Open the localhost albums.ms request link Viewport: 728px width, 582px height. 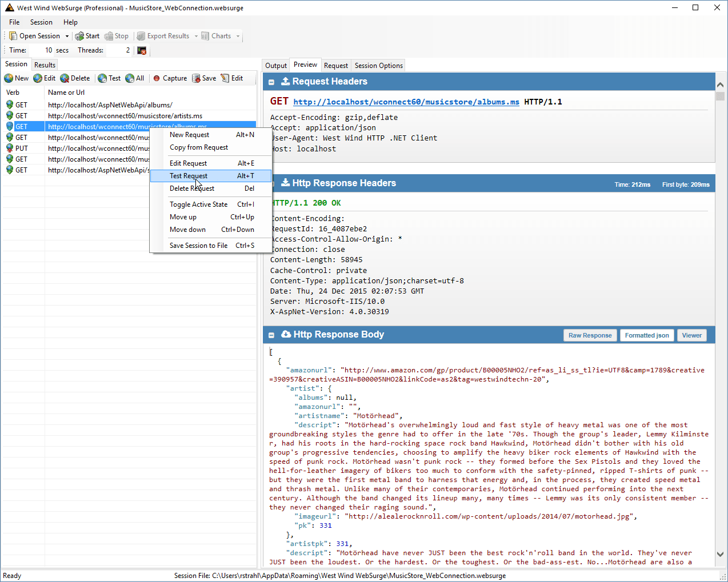click(x=406, y=102)
